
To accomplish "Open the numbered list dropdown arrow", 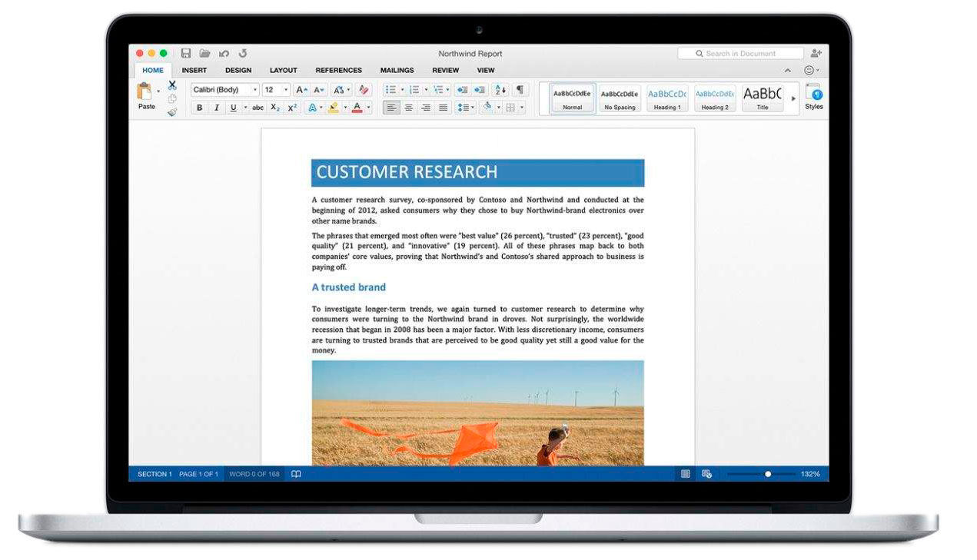I will 426,90.
